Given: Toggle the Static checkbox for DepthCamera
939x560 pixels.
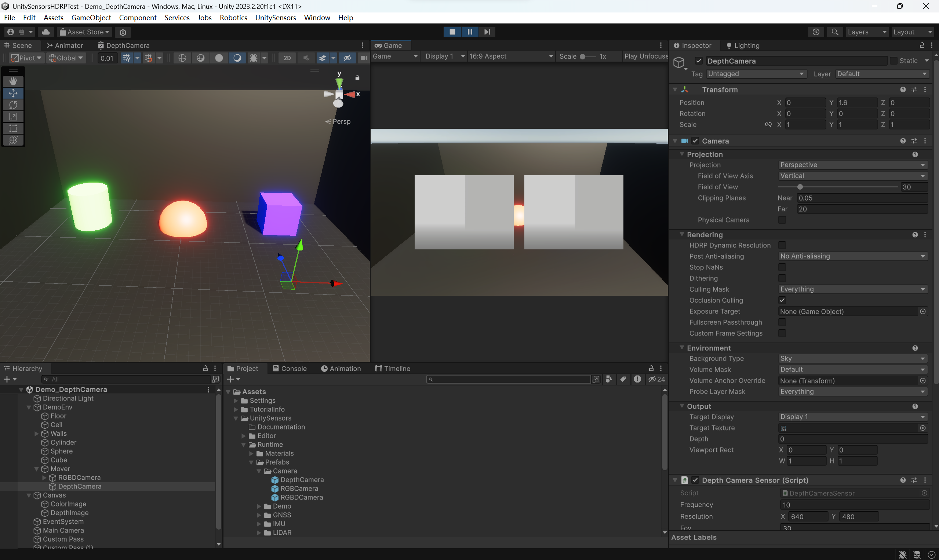Looking at the screenshot, I should pyautogui.click(x=893, y=61).
